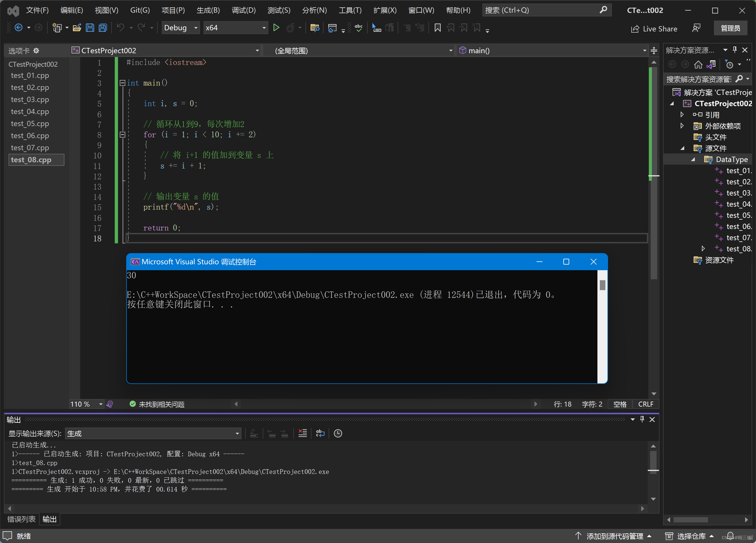Click the Open File folder toolbar icon
Image resolution: width=756 pixels, height=543 pixels.
pyautogui.click(x=77, y=28)
